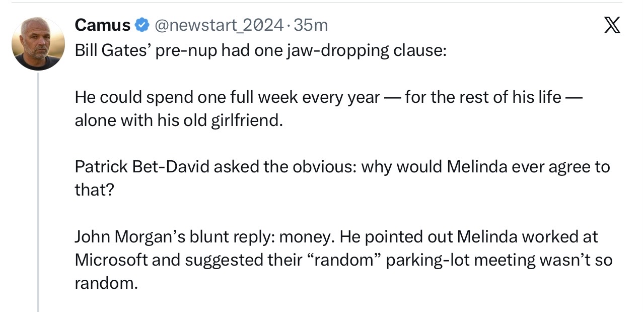Click the vertical thread line below avatar

tap(38, 192)
